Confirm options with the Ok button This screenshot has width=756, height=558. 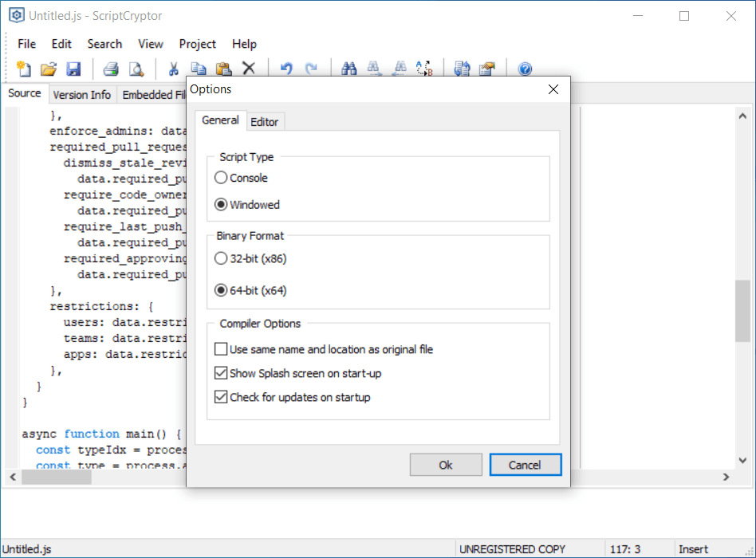446,465
